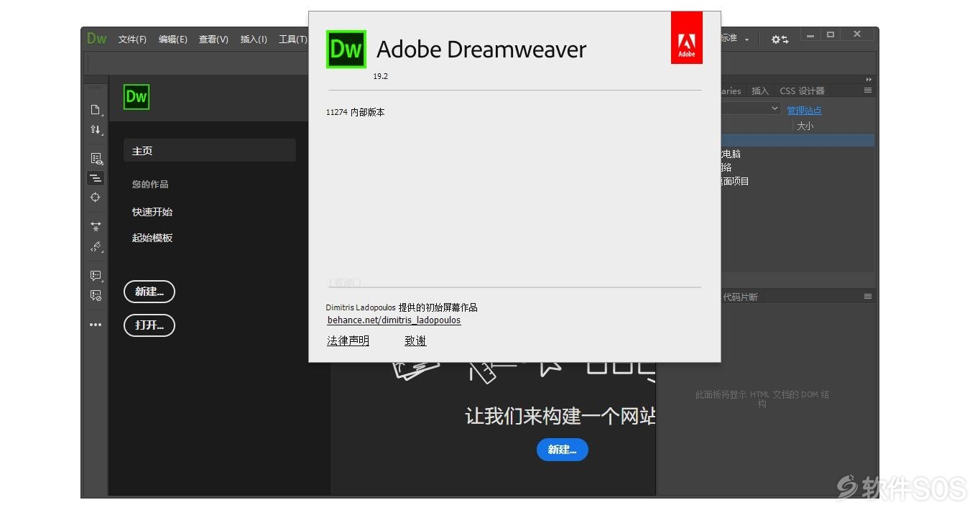This screenshot has height=510, width=980.
Task: Open the Customize Toolbar ellipsis icon
Action: click(x=96, y=325)
